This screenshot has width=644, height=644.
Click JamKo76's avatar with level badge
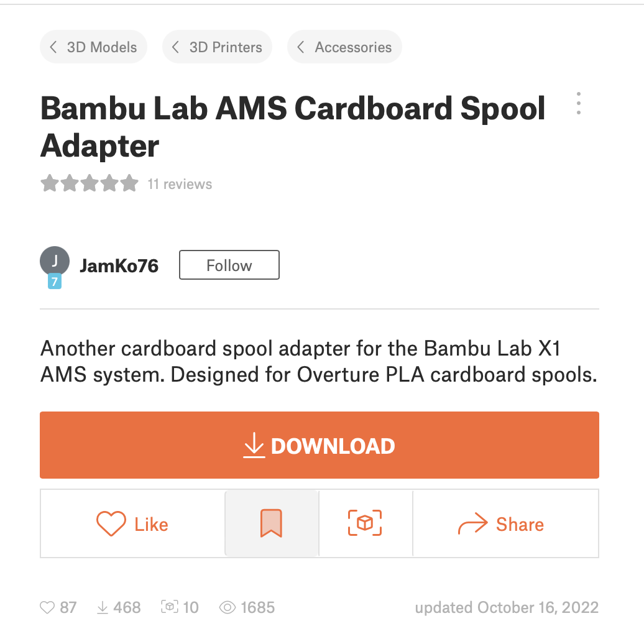(55, 267)
